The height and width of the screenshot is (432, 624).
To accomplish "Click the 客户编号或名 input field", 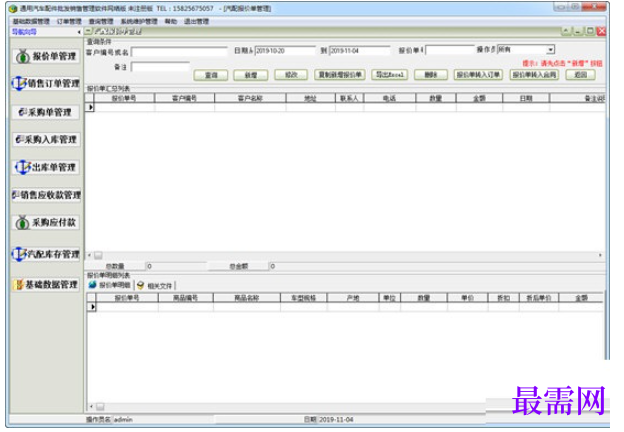I will pyautogui.click(x=179, y=52).
